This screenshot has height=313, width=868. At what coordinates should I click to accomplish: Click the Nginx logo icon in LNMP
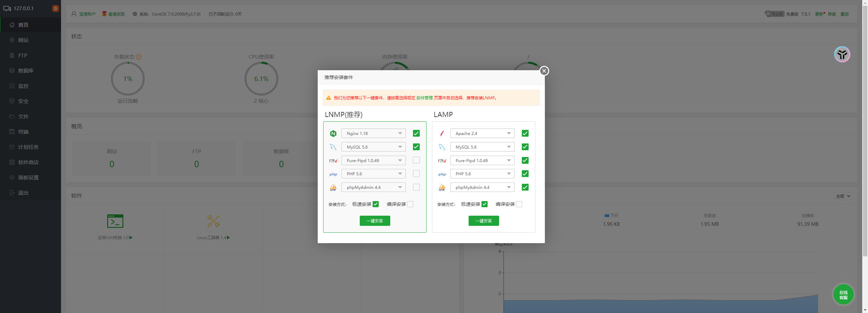(333, 134)
